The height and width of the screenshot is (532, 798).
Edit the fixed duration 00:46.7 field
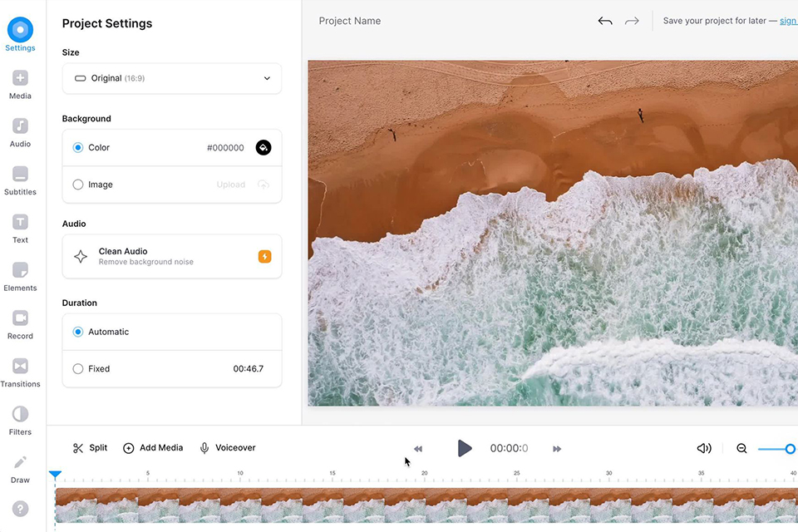click(249, 368)
